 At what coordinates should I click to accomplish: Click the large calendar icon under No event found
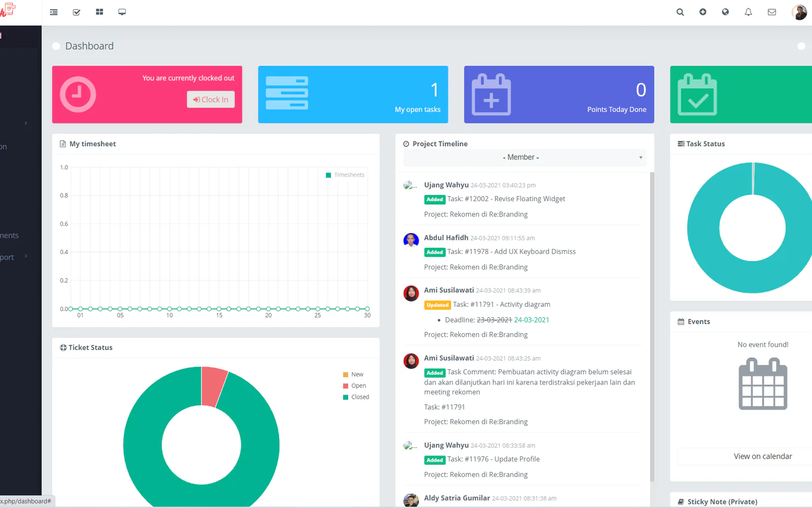[x=763, y=384]
